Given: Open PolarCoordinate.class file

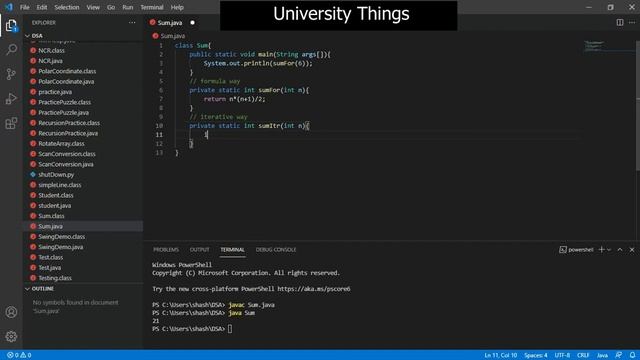Looking at the screenshot, I should pos(67,71).
